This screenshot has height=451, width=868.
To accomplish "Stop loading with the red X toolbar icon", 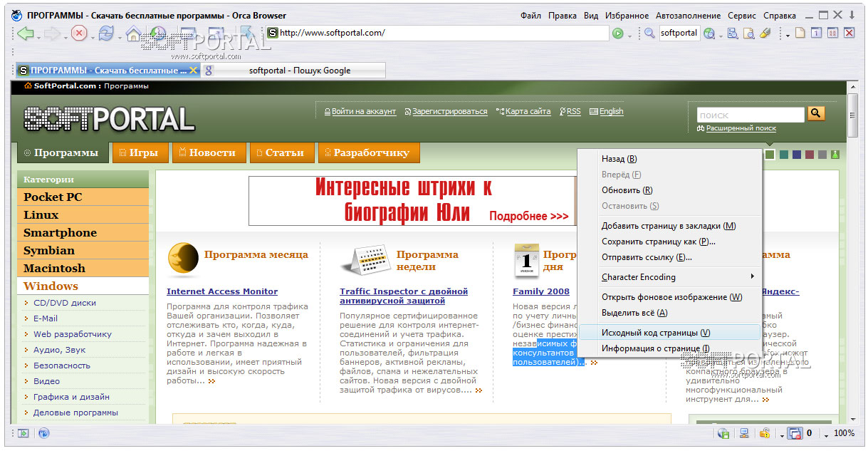I will (x=79, y=33).
